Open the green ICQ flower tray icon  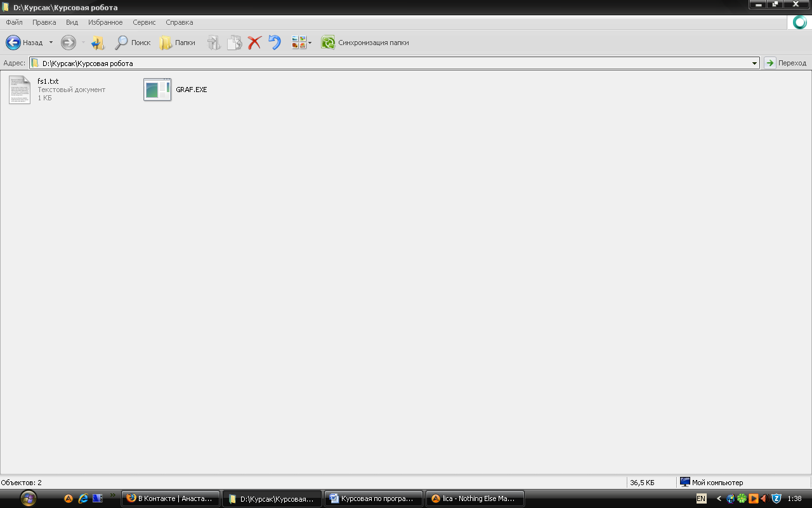[x=742, y=498]
